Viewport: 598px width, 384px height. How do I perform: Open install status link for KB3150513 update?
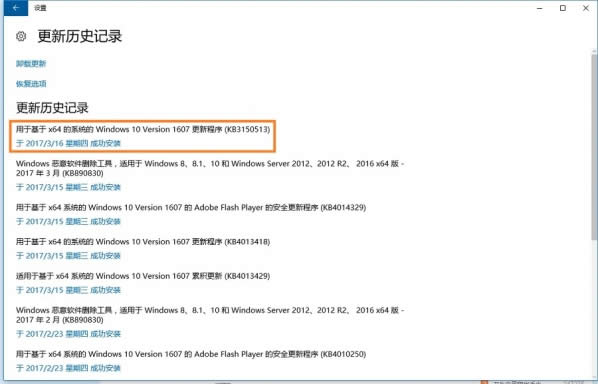tap(68, 143)
